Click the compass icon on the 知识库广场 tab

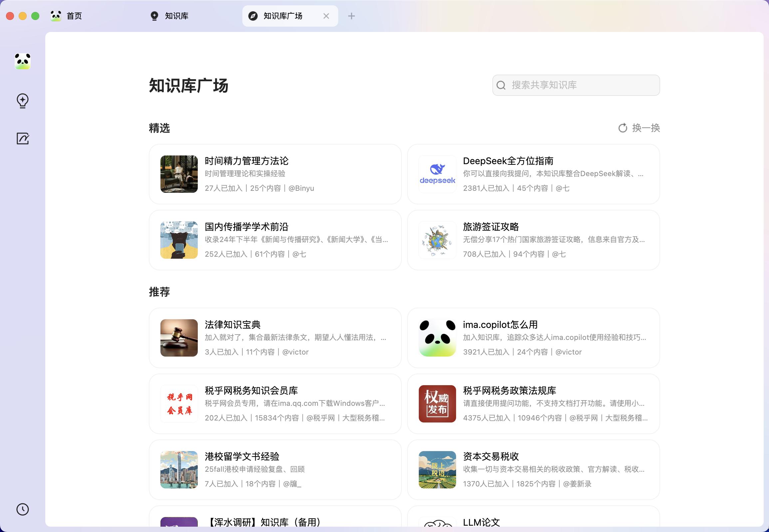(x=253, y=16)
